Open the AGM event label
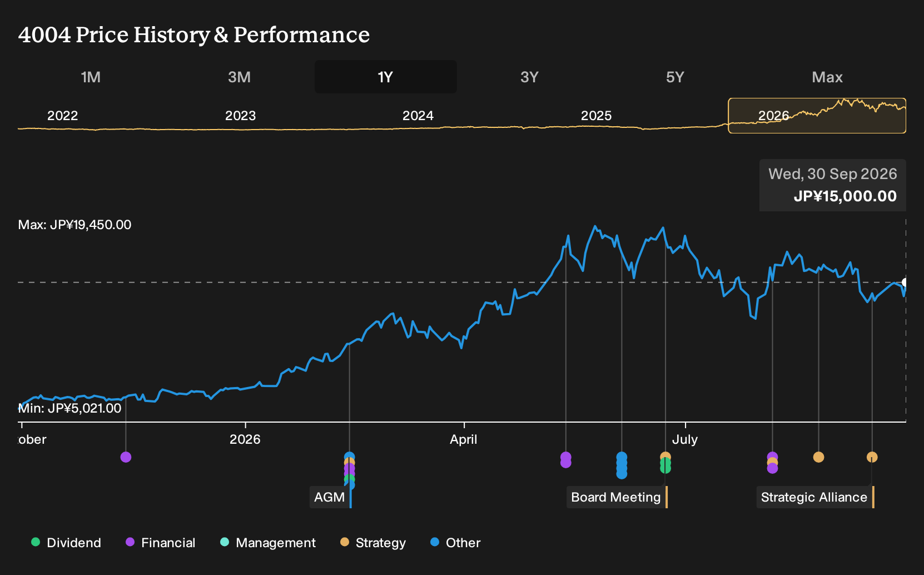The width and height of the screenshot is (924, 575). pos(330,497)
